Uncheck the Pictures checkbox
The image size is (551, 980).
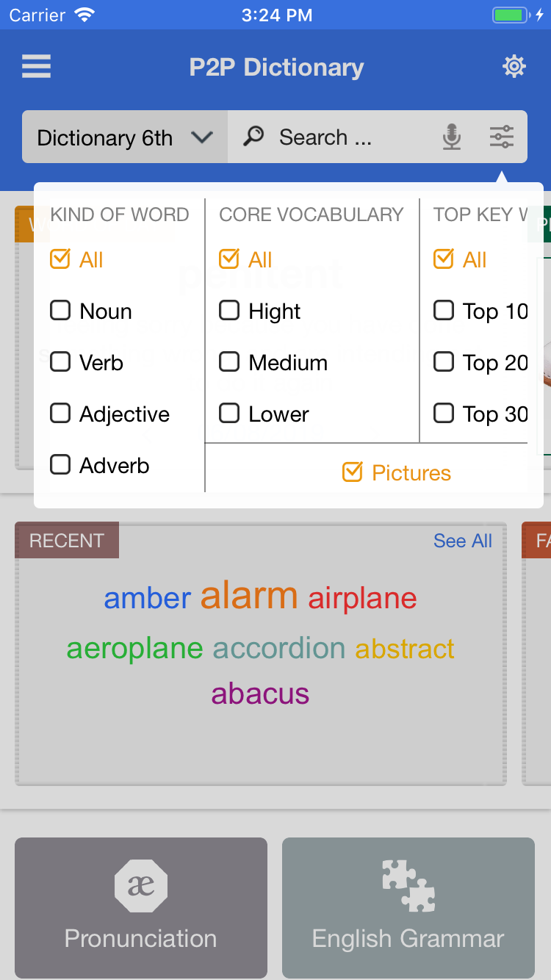[x=353, y=472]
